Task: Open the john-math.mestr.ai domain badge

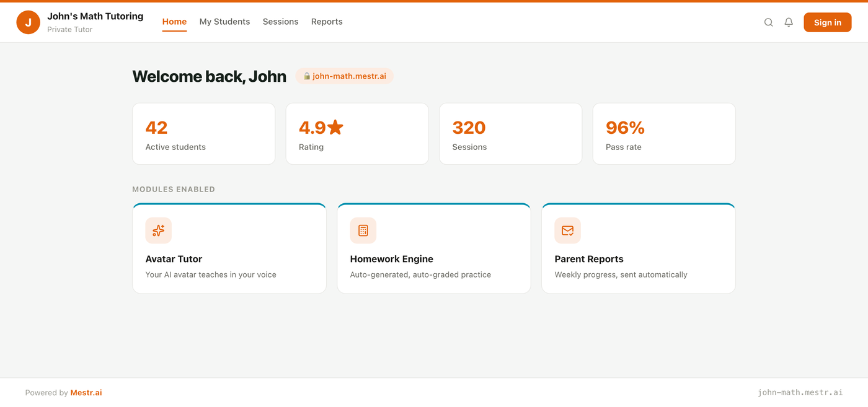Action: 344,76
